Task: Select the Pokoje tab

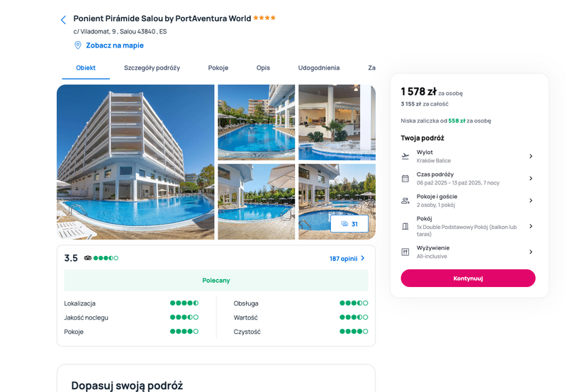Action: tap(218, 67)
